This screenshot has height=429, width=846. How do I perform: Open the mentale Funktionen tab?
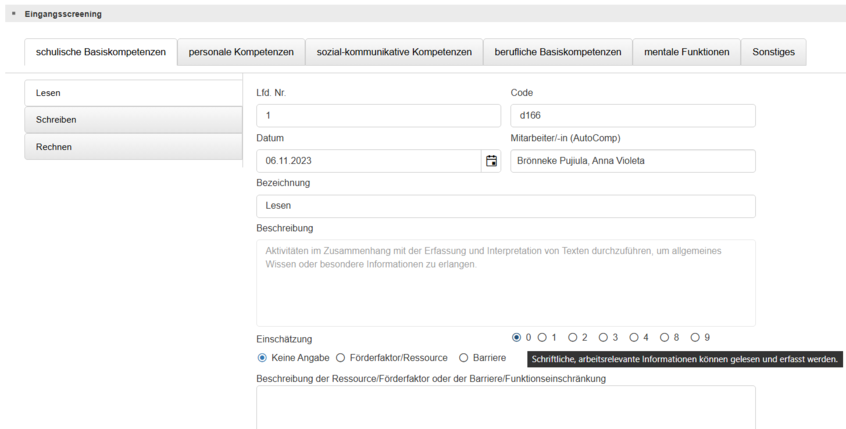point(686,52)
